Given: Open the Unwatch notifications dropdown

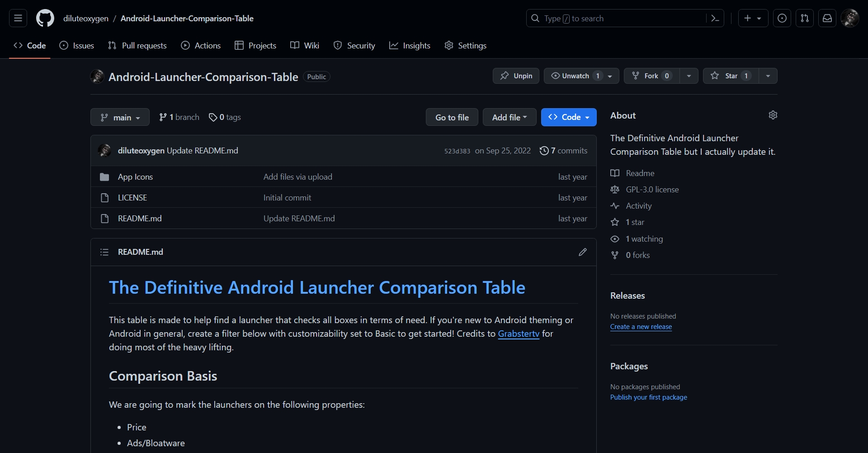Looking at the screenshot, I should point(581,76).
